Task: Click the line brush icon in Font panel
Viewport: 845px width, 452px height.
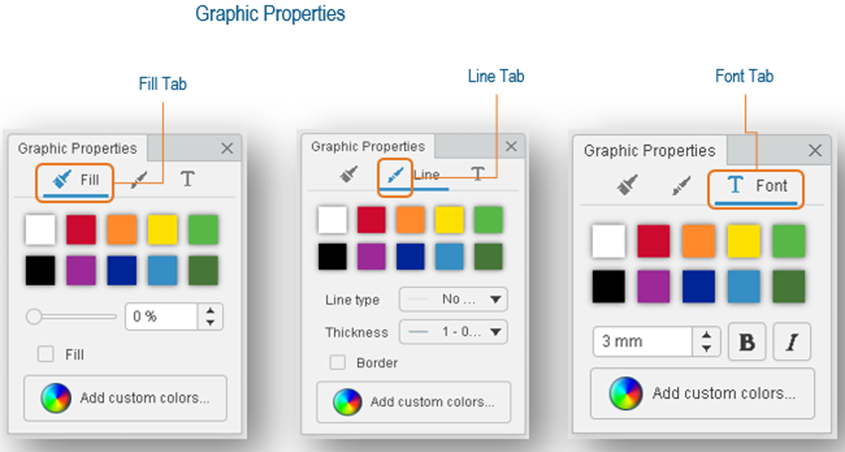Action: (681, 185)
